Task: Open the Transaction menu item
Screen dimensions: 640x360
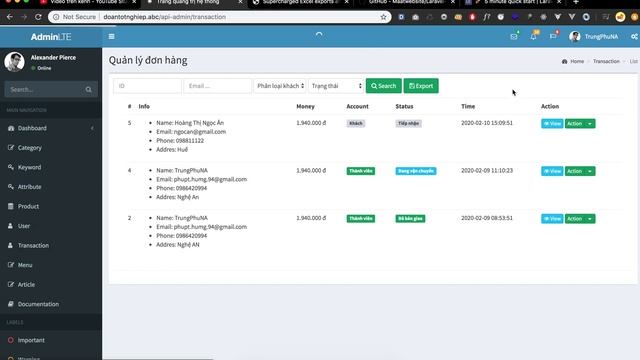Action: click(51, 245)
